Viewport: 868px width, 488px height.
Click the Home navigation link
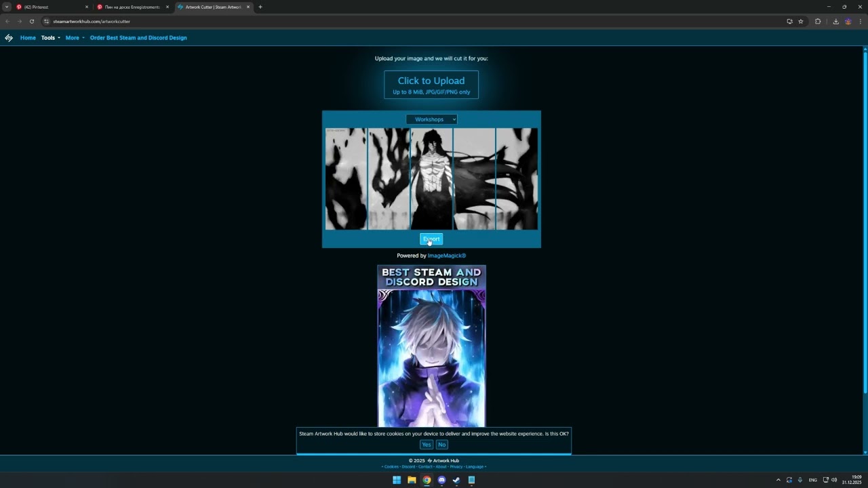pos(28,38)
